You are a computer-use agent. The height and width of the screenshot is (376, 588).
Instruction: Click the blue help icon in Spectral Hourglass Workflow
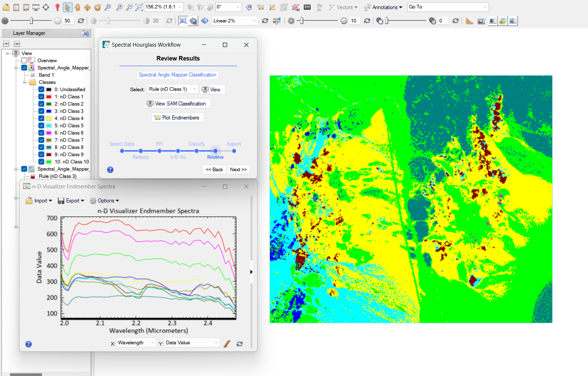[x=110, y=170]
